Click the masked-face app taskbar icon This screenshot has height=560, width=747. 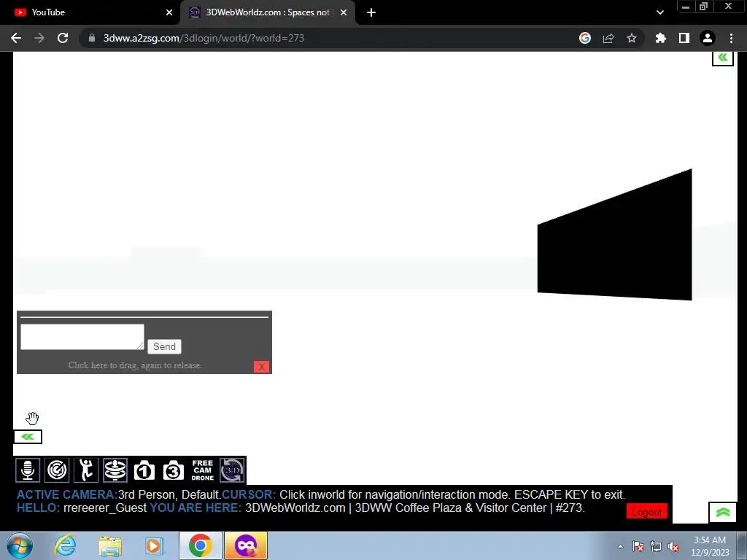(x=246, y=545)
